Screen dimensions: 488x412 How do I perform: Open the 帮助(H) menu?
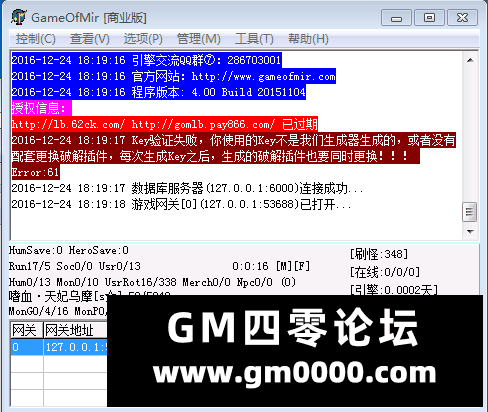[x=308, y=39]
